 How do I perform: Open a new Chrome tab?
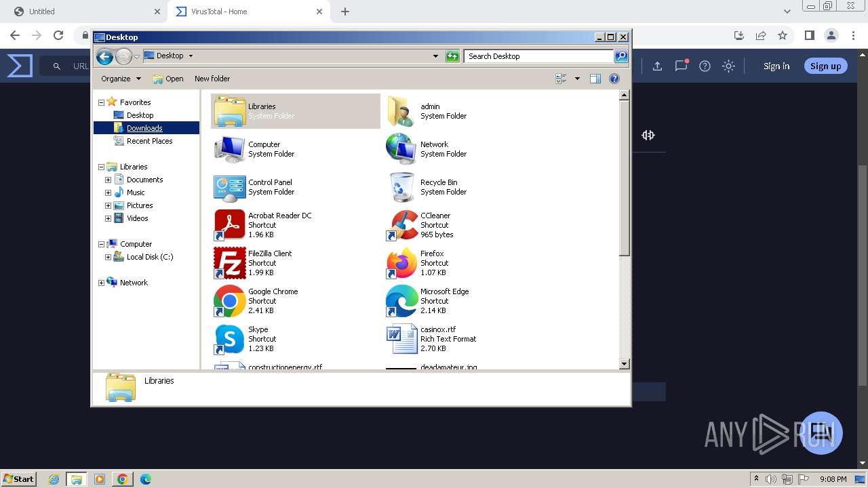coord(345,12)
